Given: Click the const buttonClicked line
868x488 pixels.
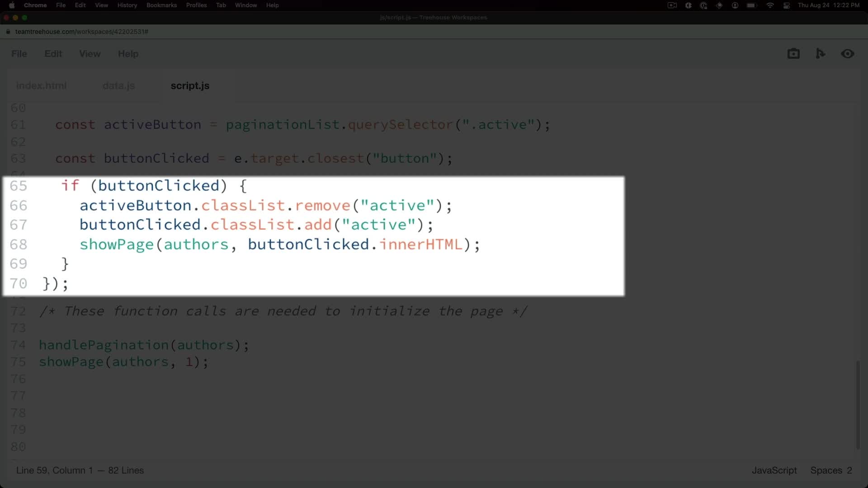Looking at the screenshot, I should pyautogui.click(x=254, y=159).
